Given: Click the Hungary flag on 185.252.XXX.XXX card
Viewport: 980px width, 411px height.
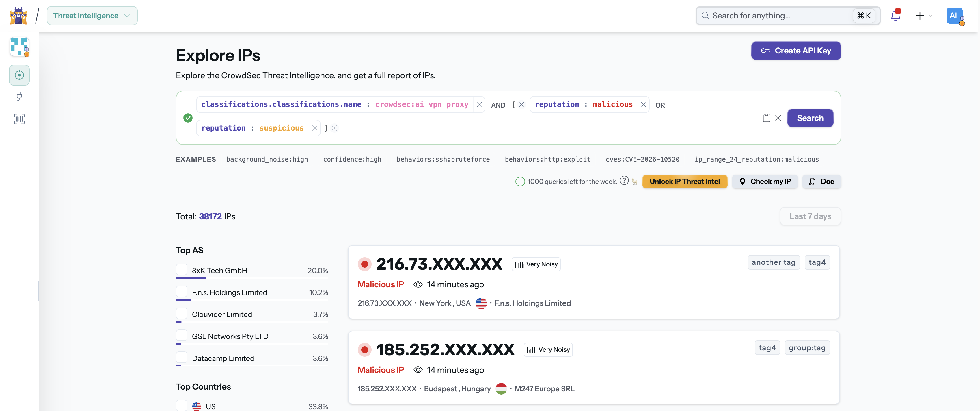Looking at the screenshot, I should [x=502, y=388].
